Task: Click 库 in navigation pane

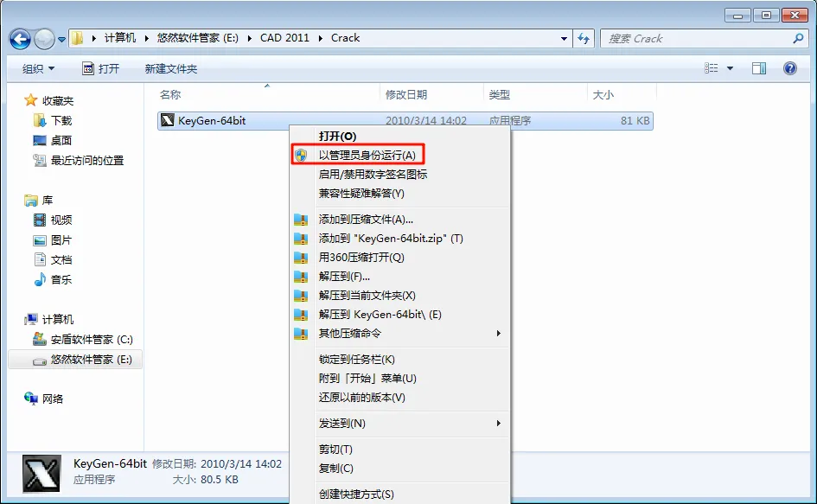Action: click(x=48, y=201)
